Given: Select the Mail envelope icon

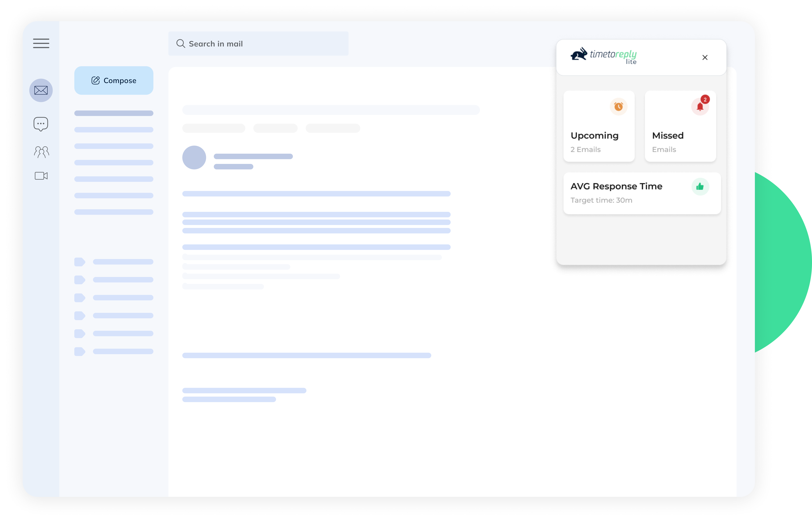Looking at the screenshot, I should pyautogui.click(x=41, y=90).
